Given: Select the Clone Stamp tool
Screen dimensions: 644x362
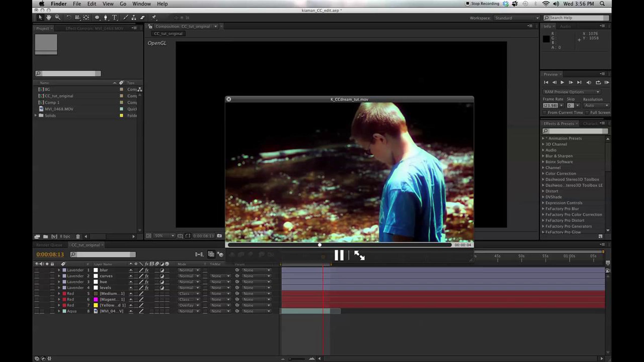Looking at the screenshot, I should (134, 18).
